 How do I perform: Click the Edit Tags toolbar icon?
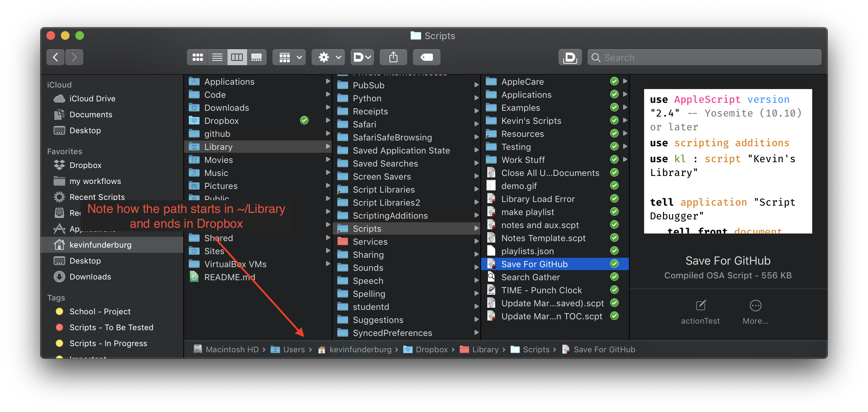[x=426, y=57]
